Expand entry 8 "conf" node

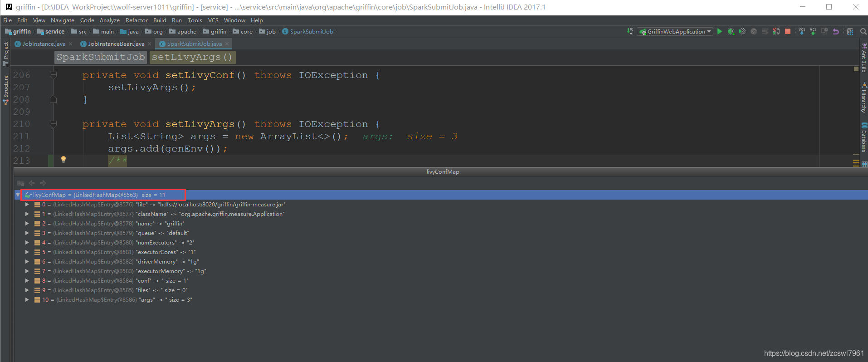27,281
